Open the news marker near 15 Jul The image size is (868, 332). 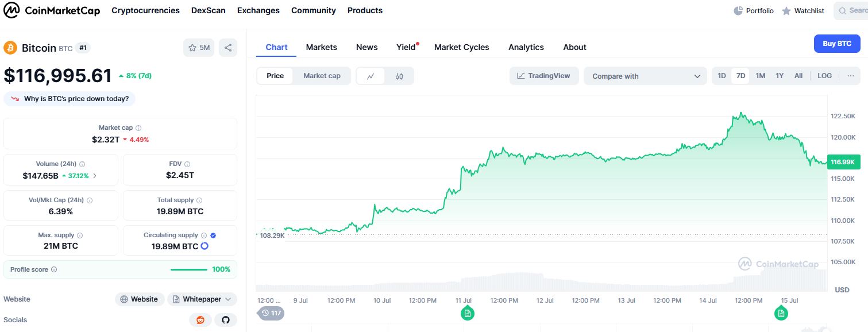coord(781,313)
